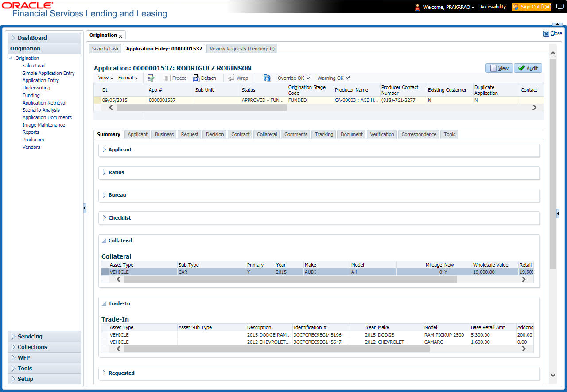The width and height of the screenshot is (567, 392).
Task: Click the user avatar icon next to Welcome
Action: tap(417, 7)
